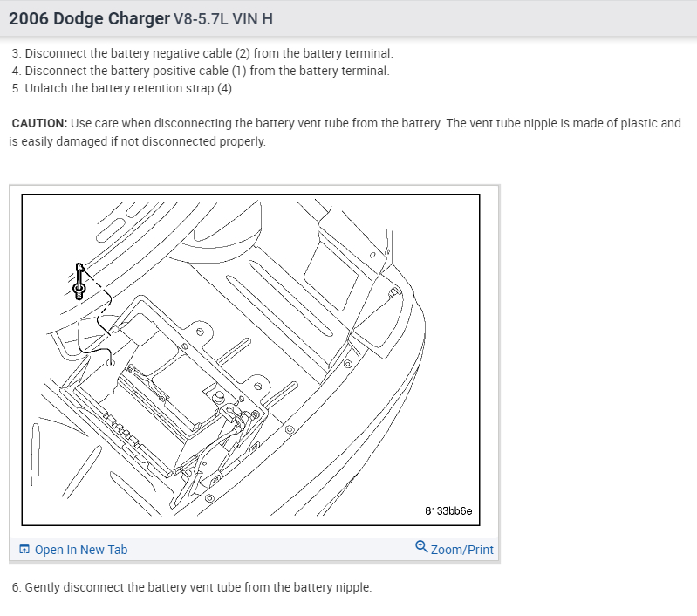
Task: Click the diagram code 8133bb6e
Action: [x=448, y=511]
